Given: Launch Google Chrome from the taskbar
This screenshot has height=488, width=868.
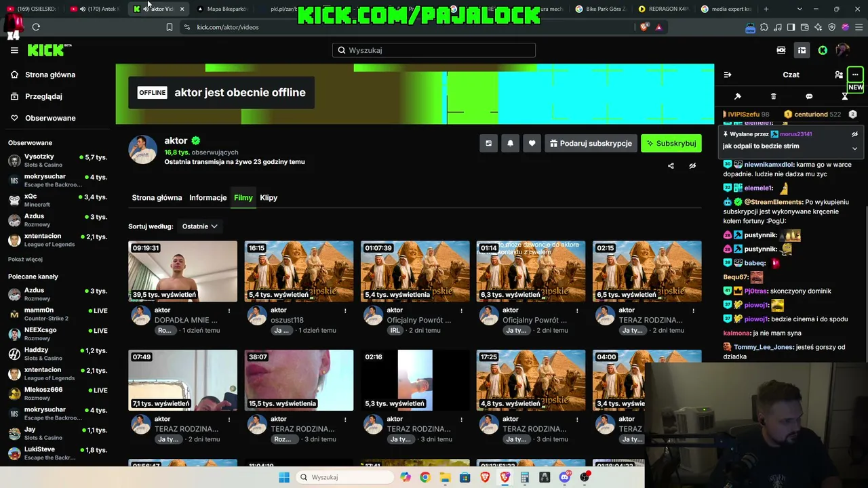Looking at the screenshot, I should click(x=425, y=477).
